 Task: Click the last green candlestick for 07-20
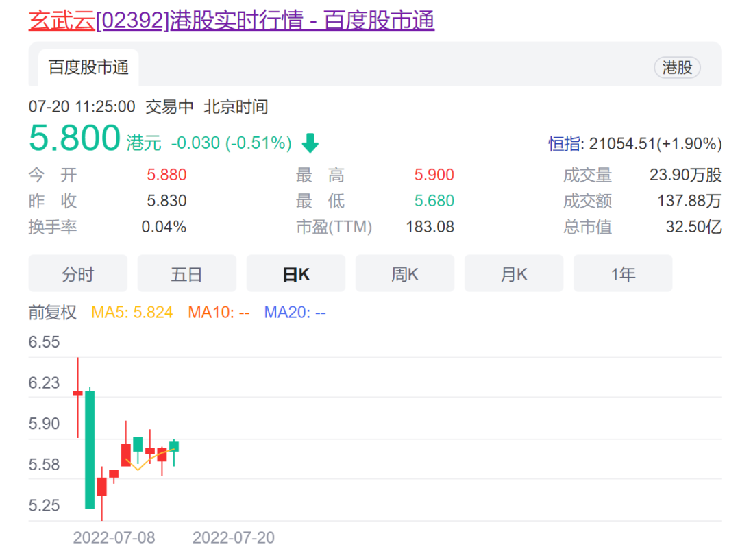click(x=174, y=446)
